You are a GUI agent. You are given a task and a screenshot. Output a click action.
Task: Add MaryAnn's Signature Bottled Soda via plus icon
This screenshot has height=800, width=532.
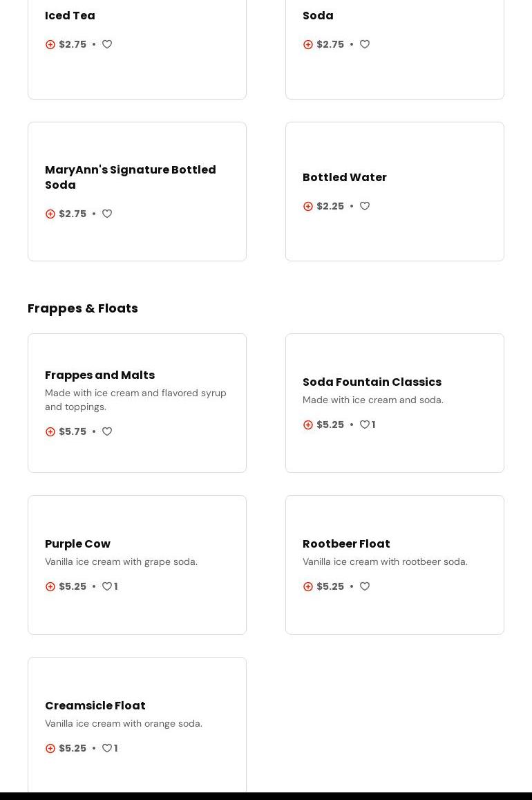tap(50, 214)
